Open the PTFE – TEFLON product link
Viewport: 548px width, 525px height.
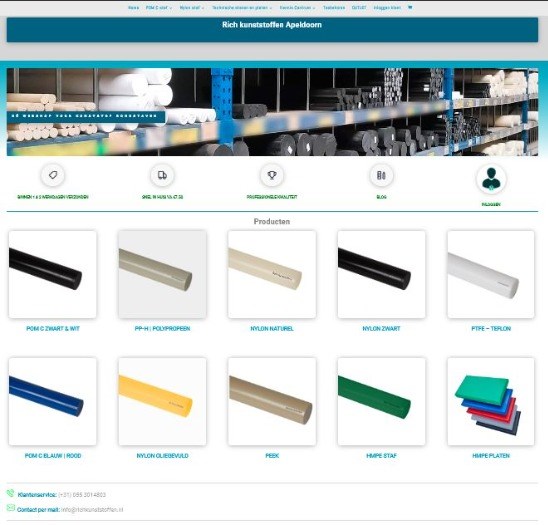pyautogui.click(x=491, y=329)
